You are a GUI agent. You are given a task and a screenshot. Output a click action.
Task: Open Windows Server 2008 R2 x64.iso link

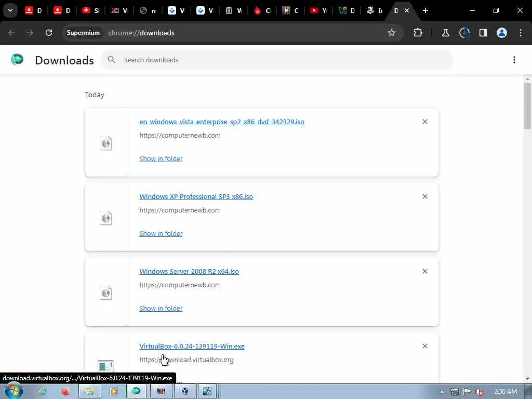click(x=189, y=271)
